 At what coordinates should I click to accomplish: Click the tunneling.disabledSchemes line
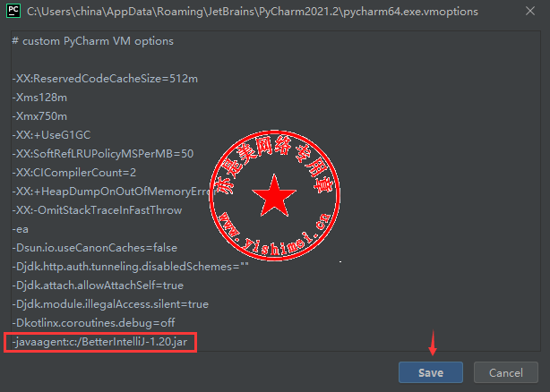click(x=130, y=267)
